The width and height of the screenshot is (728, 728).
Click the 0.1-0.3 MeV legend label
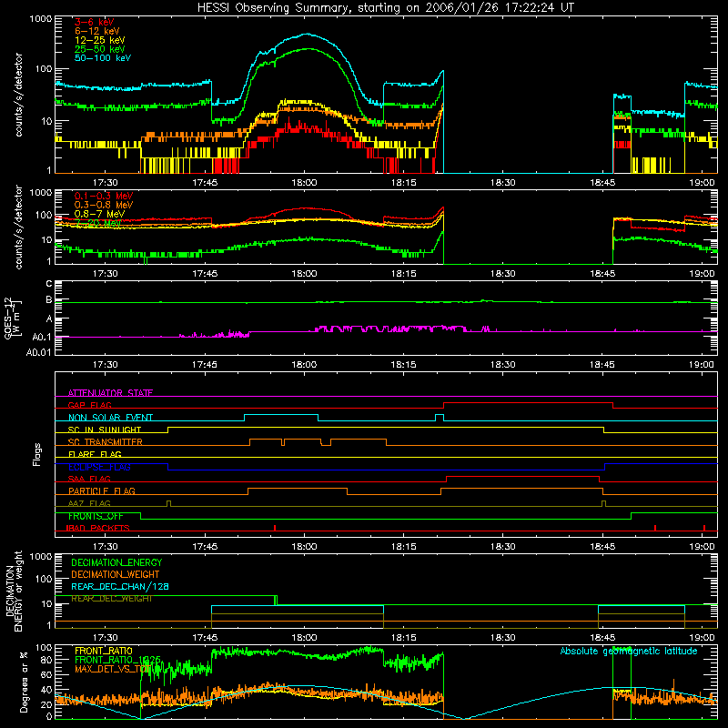[104, 196]
